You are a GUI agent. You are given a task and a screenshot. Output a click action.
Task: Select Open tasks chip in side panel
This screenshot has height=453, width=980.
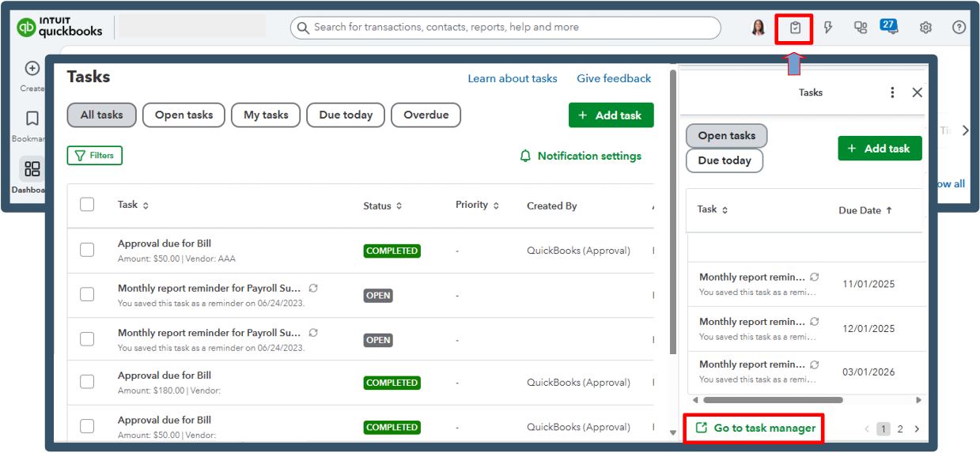[x=726, y=135]
